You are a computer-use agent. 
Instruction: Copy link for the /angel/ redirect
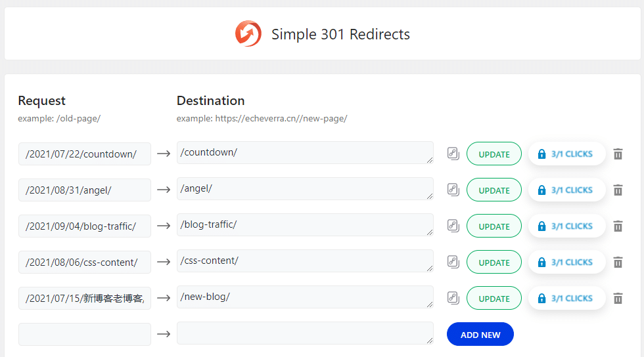tap(453, 190)
